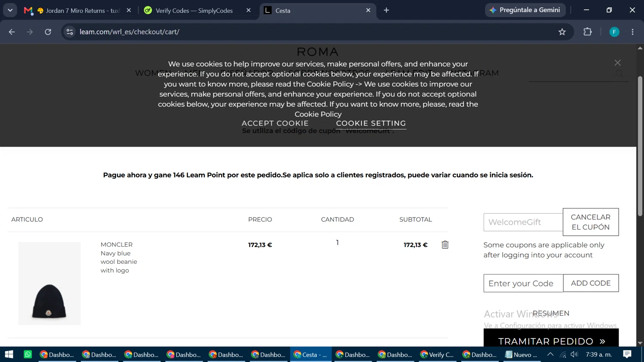Close the Verify Codes SimplyCodes tab

(x=249, y=10)
